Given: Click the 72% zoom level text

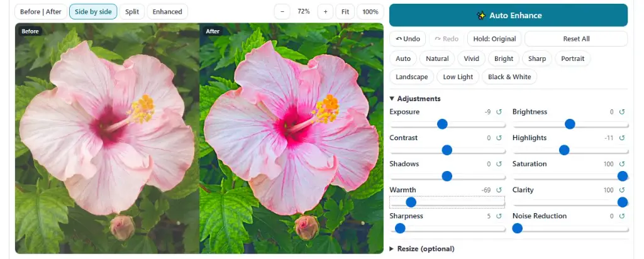Looking at the screenshot, I should (x=304, y=11).
